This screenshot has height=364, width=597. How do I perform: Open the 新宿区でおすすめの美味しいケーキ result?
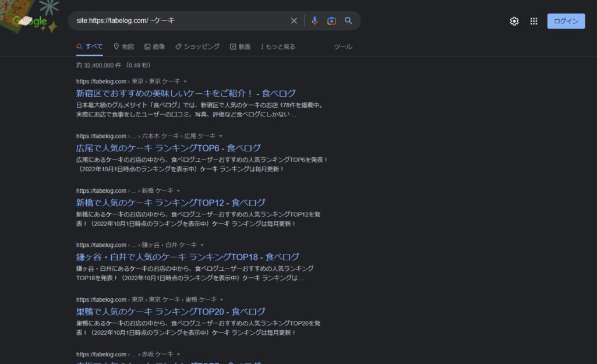tap(186, 93)
